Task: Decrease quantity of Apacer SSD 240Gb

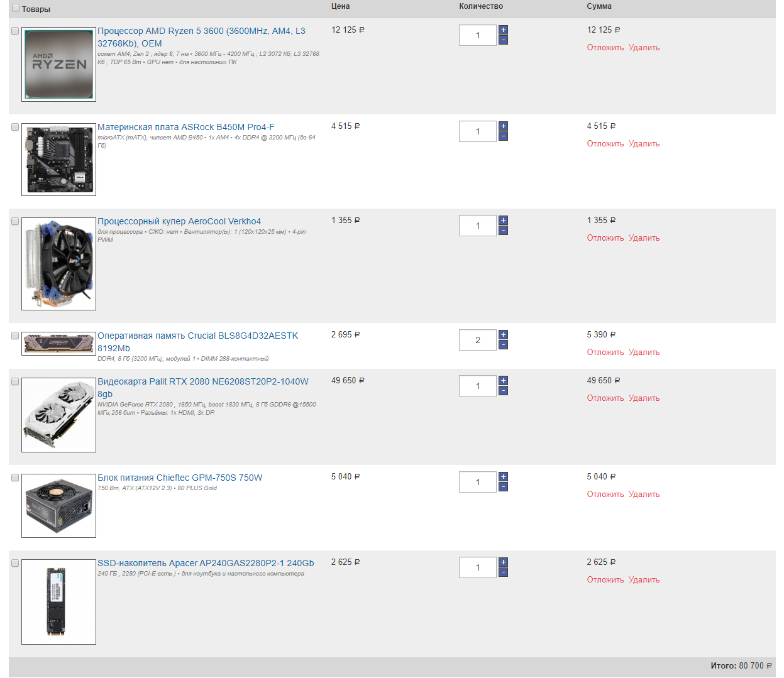Action: 503,572
